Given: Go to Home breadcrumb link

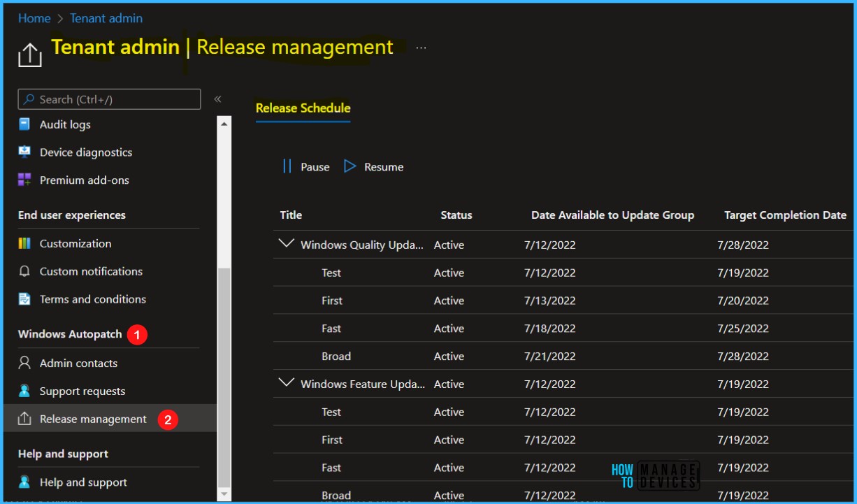Looking at the screenshot, I should 34,18.
